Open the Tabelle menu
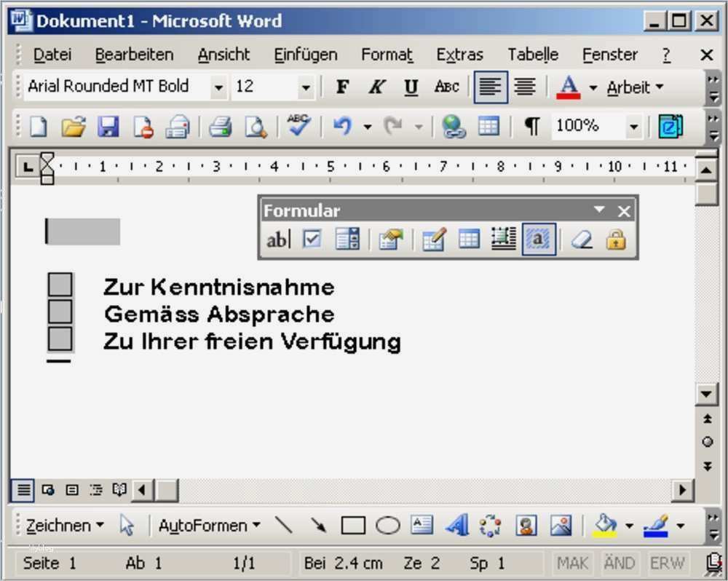 [532, 54]
